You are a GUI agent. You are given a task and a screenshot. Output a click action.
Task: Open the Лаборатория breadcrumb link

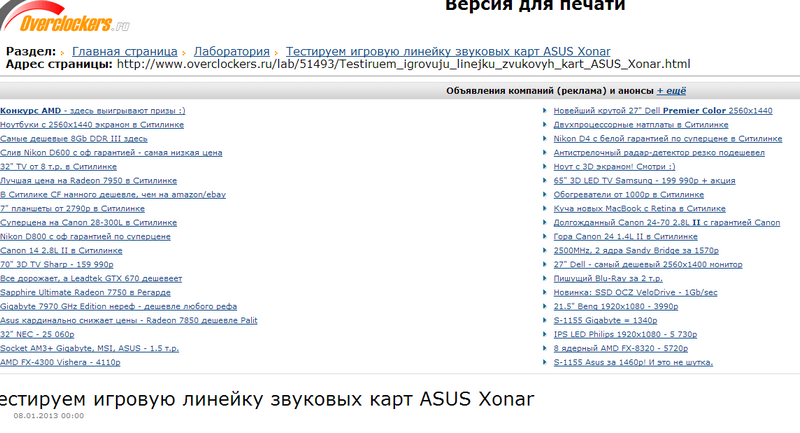pyautogui.click(x=232, y=52)
